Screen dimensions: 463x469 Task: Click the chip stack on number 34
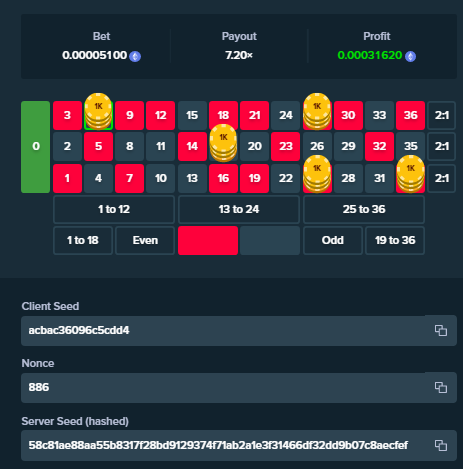(411, 174)
